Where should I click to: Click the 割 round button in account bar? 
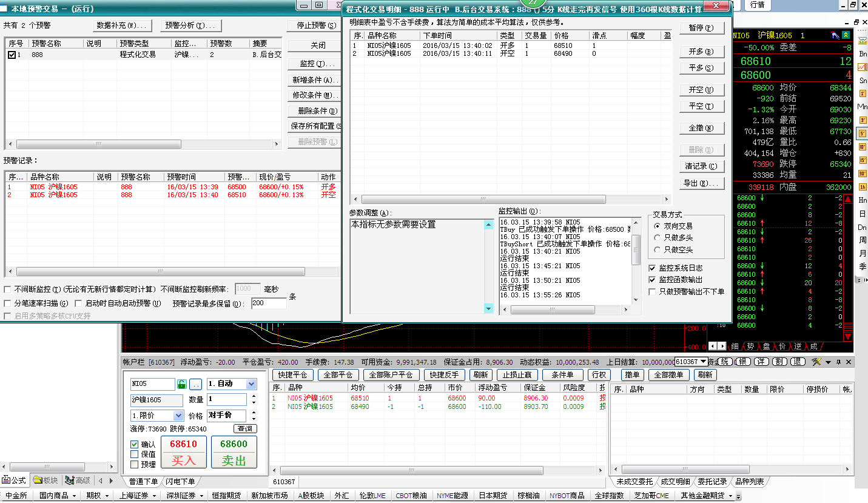pyautogui.click(x=780, y=362)
